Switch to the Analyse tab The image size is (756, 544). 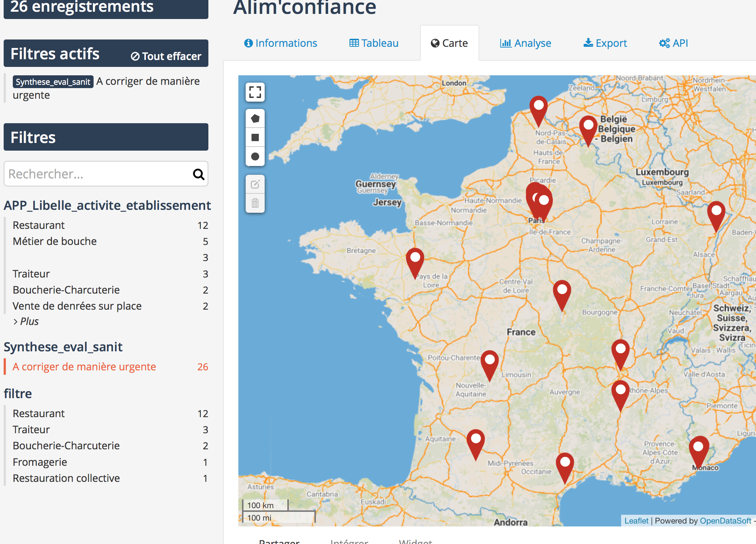(x=525, y=43)
